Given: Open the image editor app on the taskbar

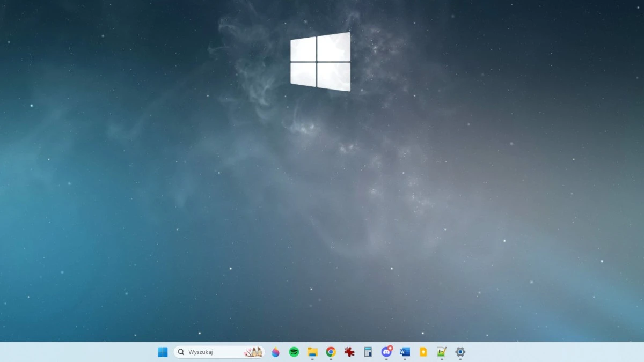Looking at the screenshot, I should [441, 352].
